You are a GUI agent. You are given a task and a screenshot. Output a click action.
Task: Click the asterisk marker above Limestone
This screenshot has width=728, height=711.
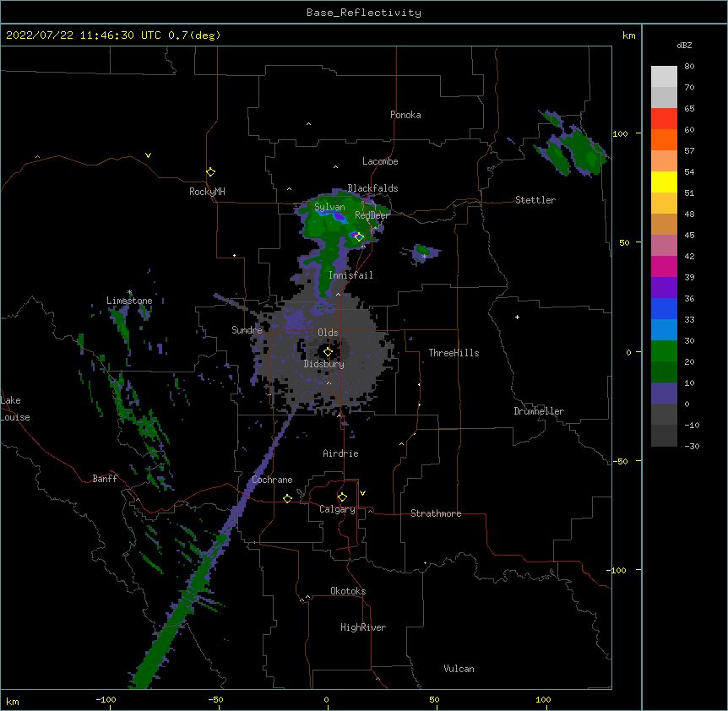(x=129, y=292)
